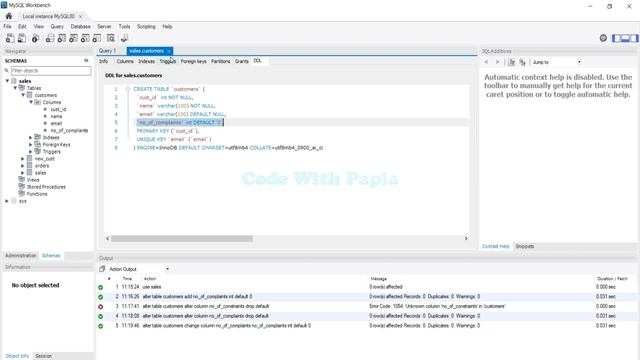Close the sales.customers tab
Image resolution: width=640 pixels, height=360 pixels.
(169, 51)
